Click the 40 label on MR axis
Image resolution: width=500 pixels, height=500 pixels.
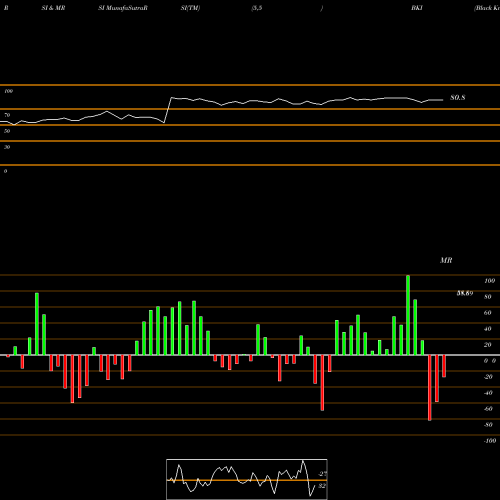(x=488, y=329)
